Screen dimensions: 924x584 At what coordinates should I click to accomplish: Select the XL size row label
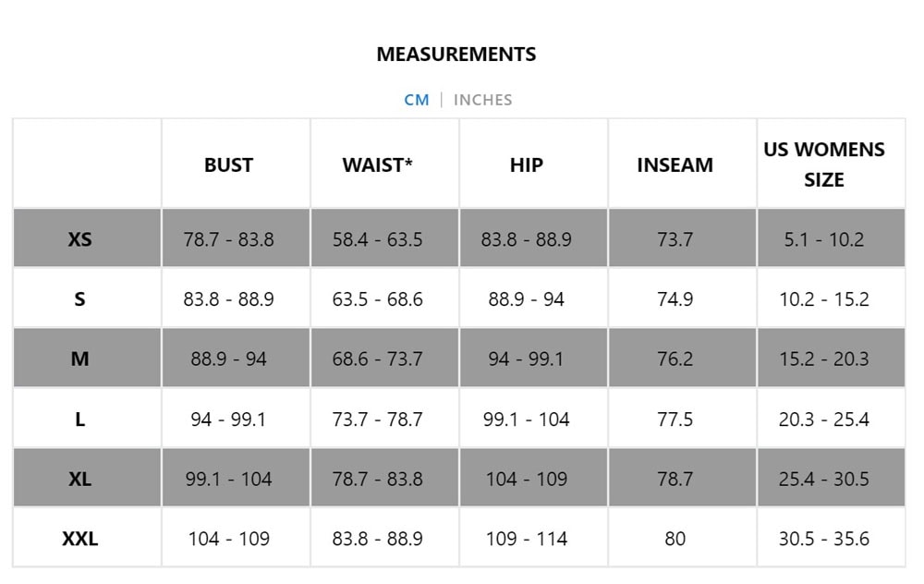coord(80,479)
